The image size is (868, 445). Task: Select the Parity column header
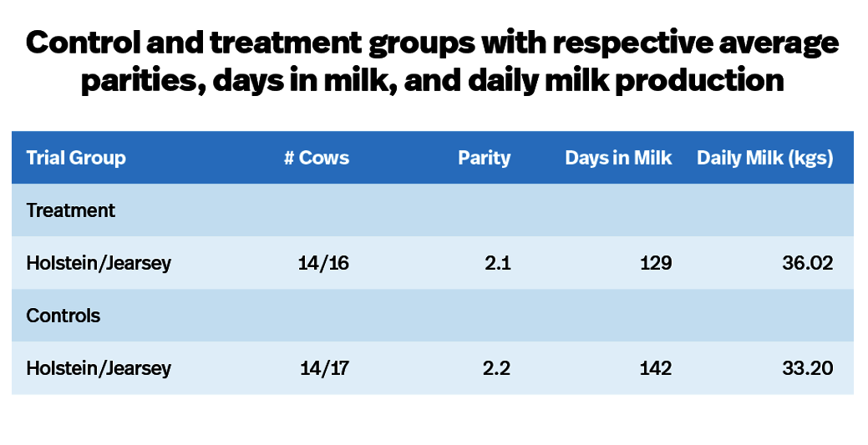484,158
